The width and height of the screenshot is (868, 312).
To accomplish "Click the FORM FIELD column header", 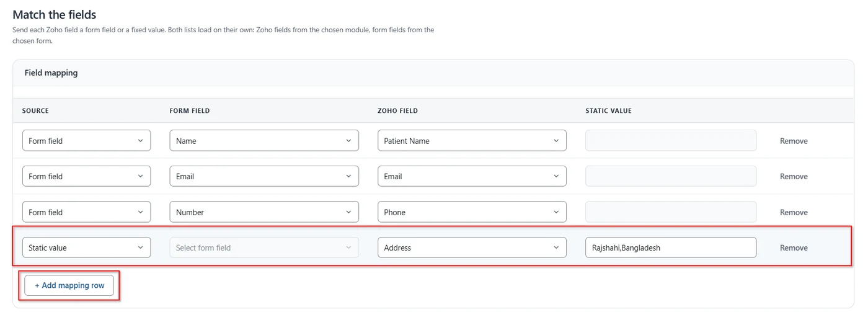I will pyautogui.click(x=190, y=111).
